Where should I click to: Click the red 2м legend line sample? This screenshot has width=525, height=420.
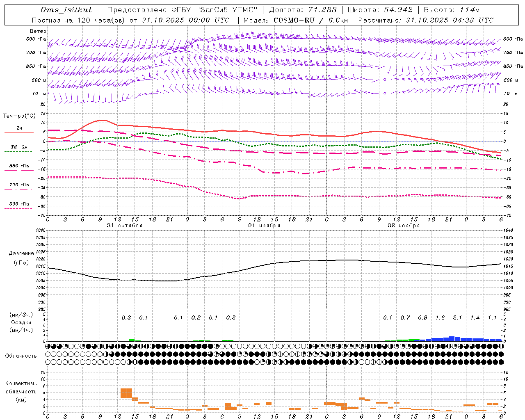pos(19,133)
